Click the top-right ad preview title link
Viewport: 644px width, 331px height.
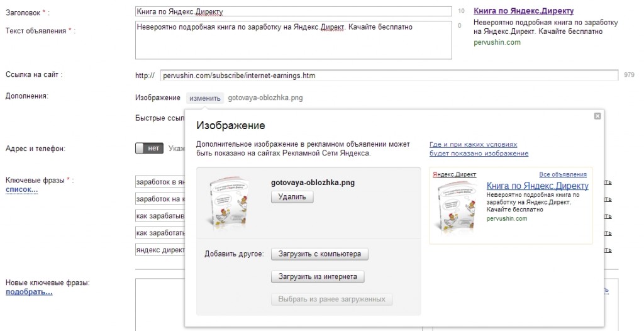524,11
